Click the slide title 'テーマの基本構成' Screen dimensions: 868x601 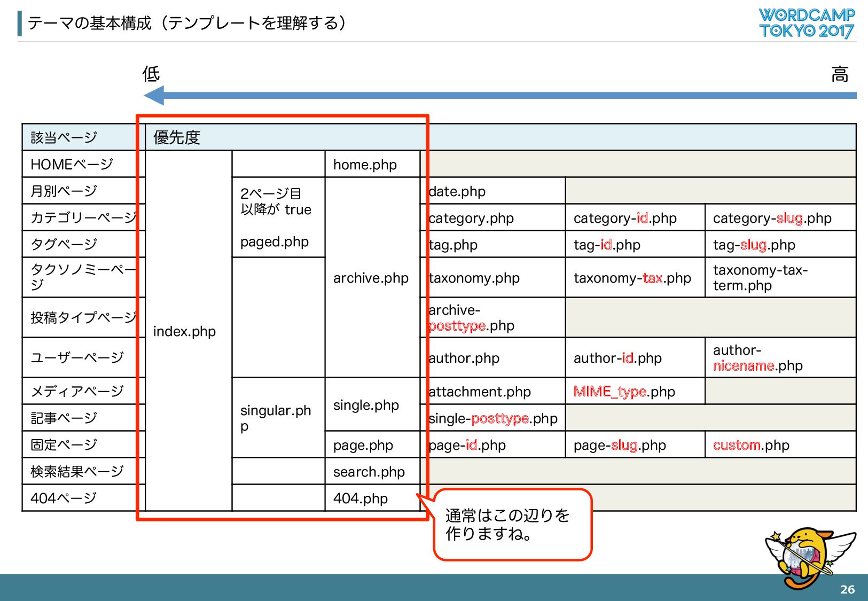click(x=90, y=23)
